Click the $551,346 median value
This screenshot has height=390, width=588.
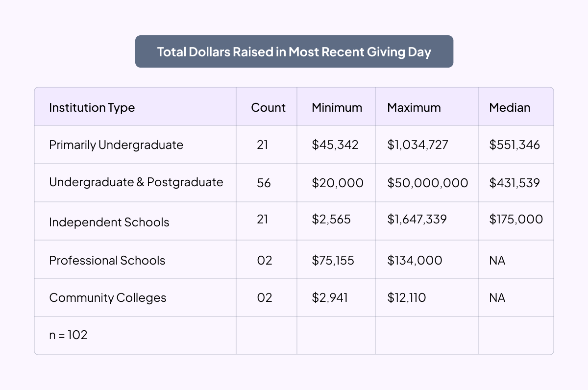[x=514, y=145]
